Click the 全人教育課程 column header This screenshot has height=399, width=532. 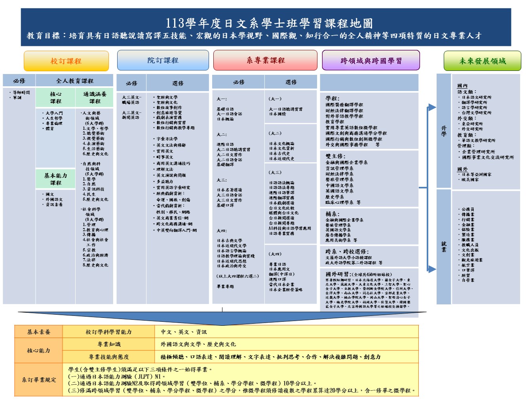point(74,81)
